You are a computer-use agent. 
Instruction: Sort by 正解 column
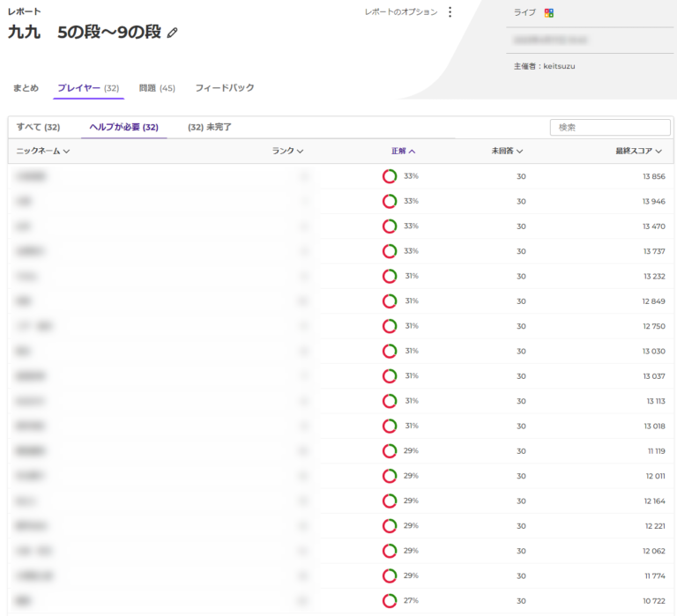[x=403, y=151]
